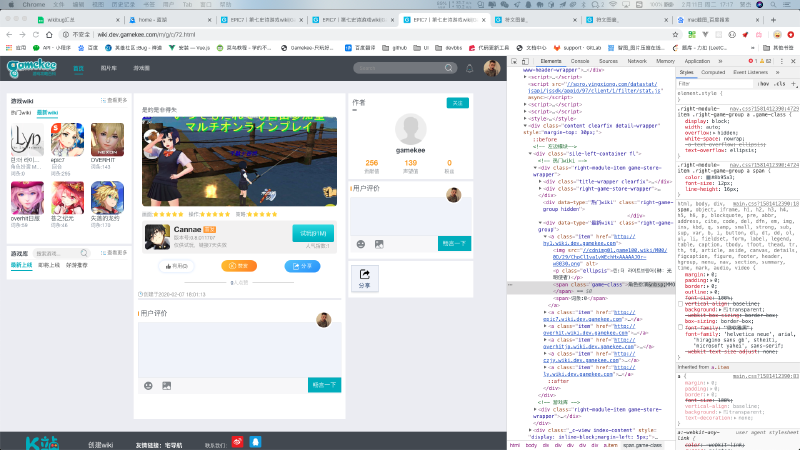Toggle the DevTools device toolbar icon
This screenshot has height=450, width=800.
525,61
